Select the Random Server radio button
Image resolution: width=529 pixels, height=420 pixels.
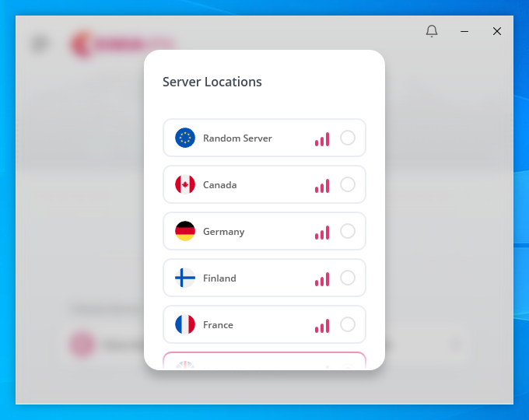pos(348,138)
